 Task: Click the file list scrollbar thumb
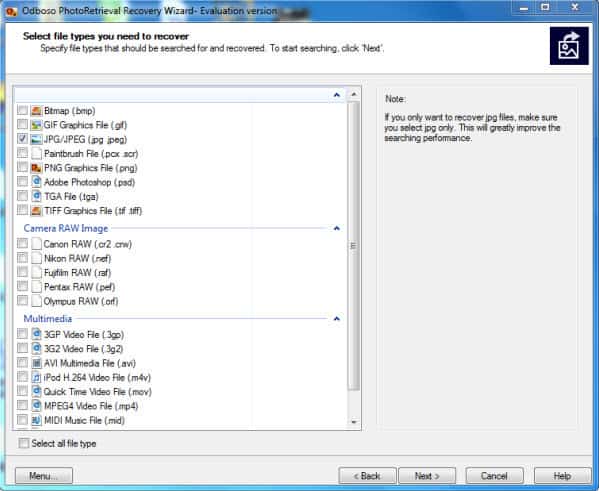pos(354,246)
